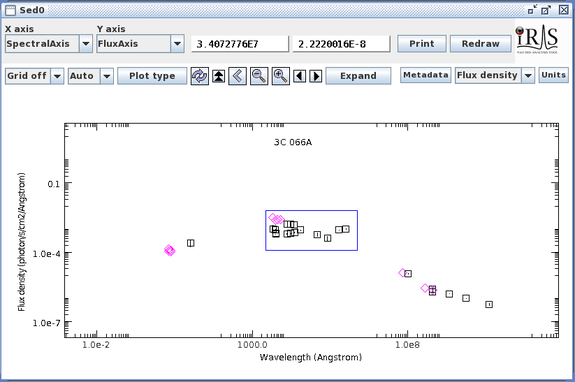Image resolution: width=575 pixels, height=382 pixels.
Task: Open the FluxAxis Y axis dropdown
Action: [177, 44]
